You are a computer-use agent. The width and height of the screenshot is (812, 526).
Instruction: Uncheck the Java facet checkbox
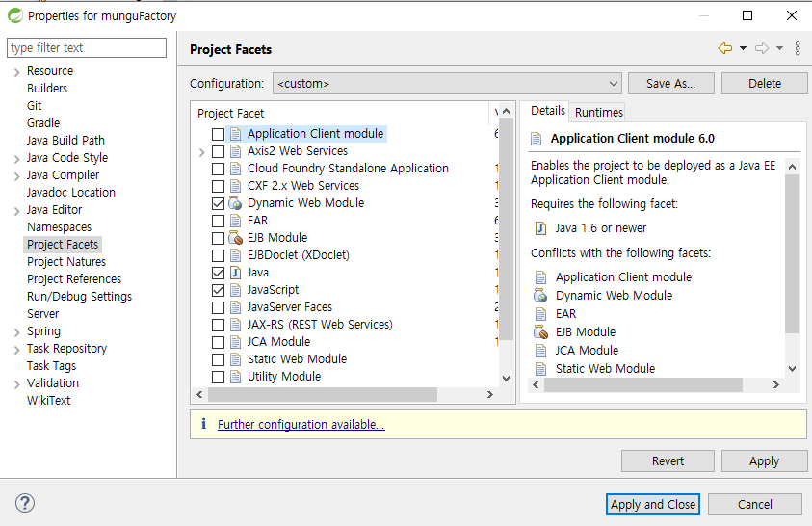click(218, 273)
